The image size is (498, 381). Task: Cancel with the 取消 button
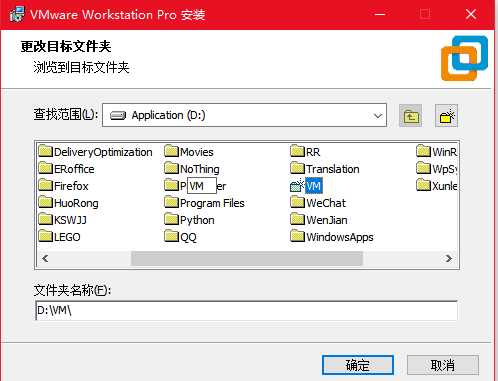point(443,365)
